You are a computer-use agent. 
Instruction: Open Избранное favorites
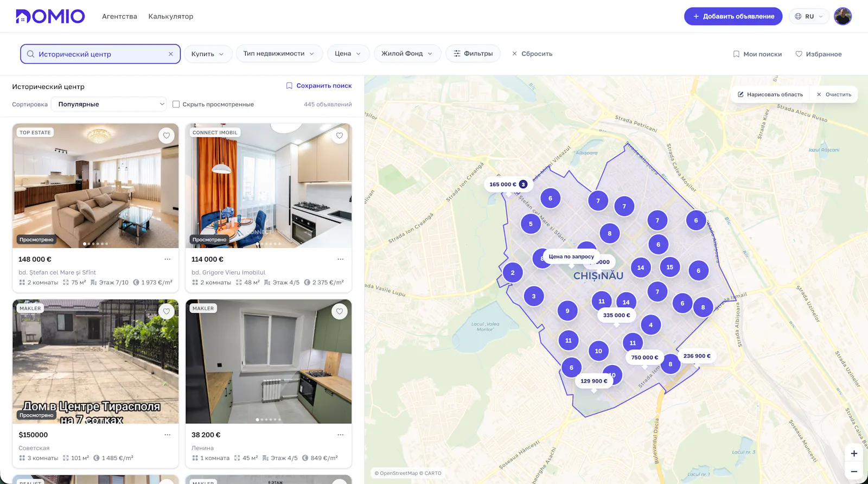click(x=819, y=54)
